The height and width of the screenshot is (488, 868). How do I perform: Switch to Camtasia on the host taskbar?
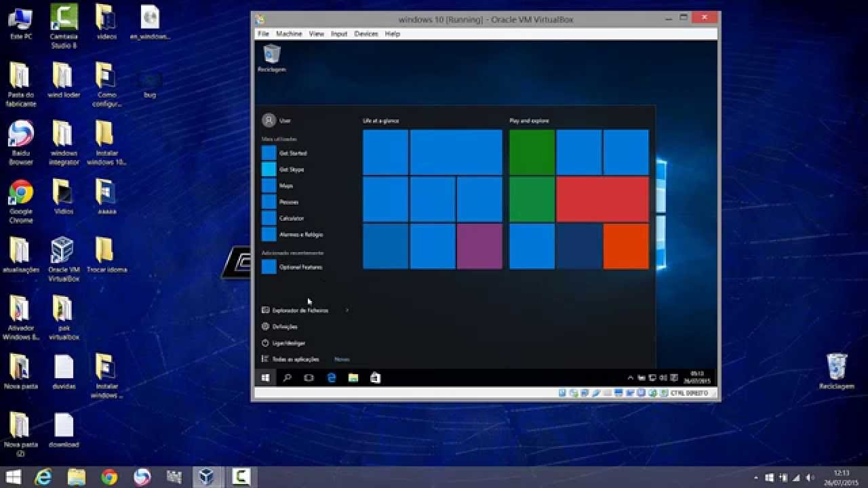tap(241, 477)
